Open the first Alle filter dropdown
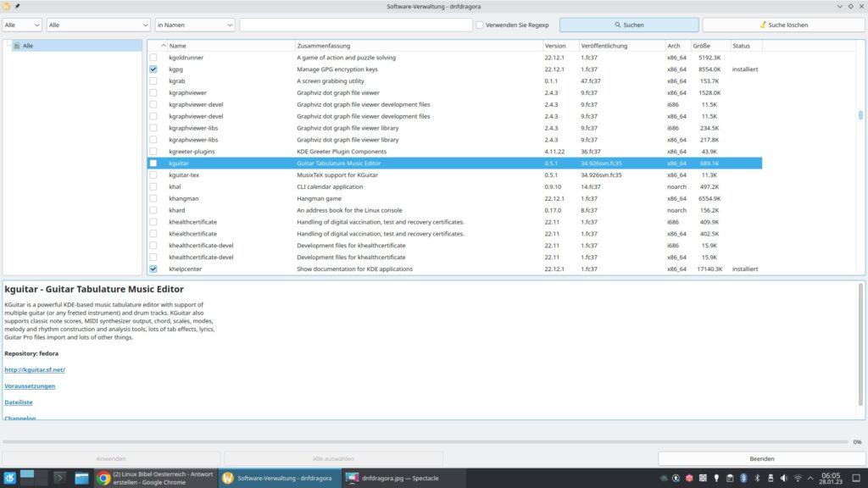Screen dimensions: 868x488 pyautogui.click(x=22, y=25)
